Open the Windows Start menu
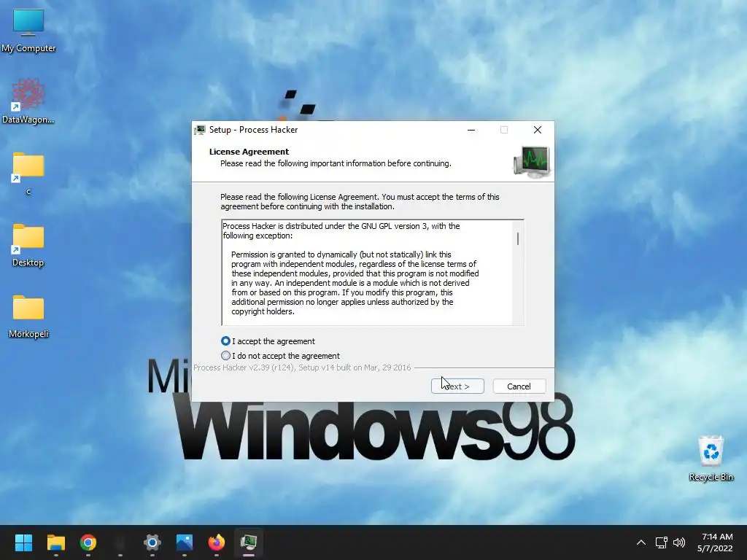The image size is (747, 560). [x=23, y=542]
